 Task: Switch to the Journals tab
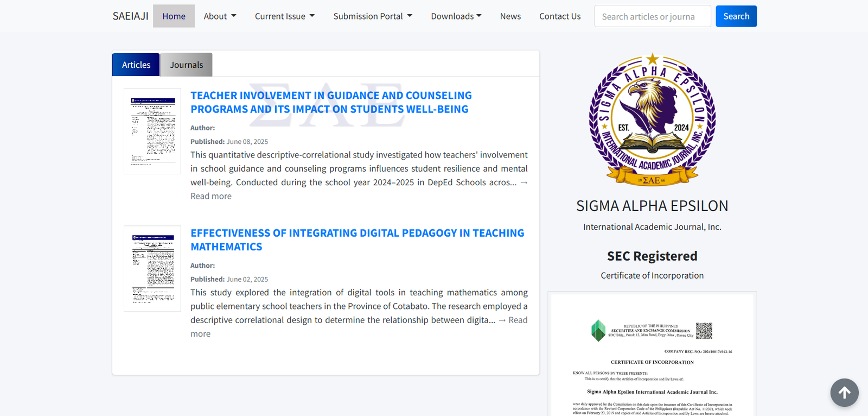pos(186,65)
